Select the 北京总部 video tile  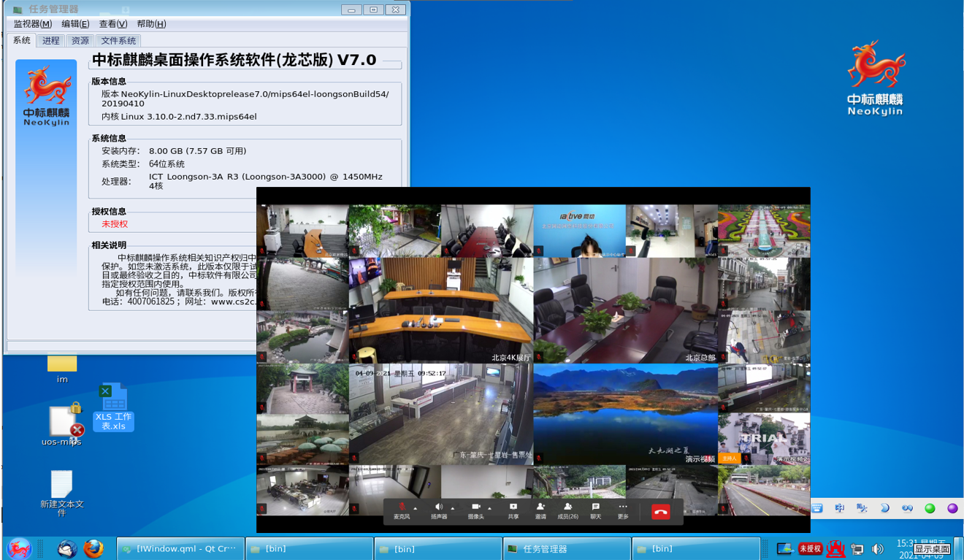pyautogui.click(x=625, y=310)
